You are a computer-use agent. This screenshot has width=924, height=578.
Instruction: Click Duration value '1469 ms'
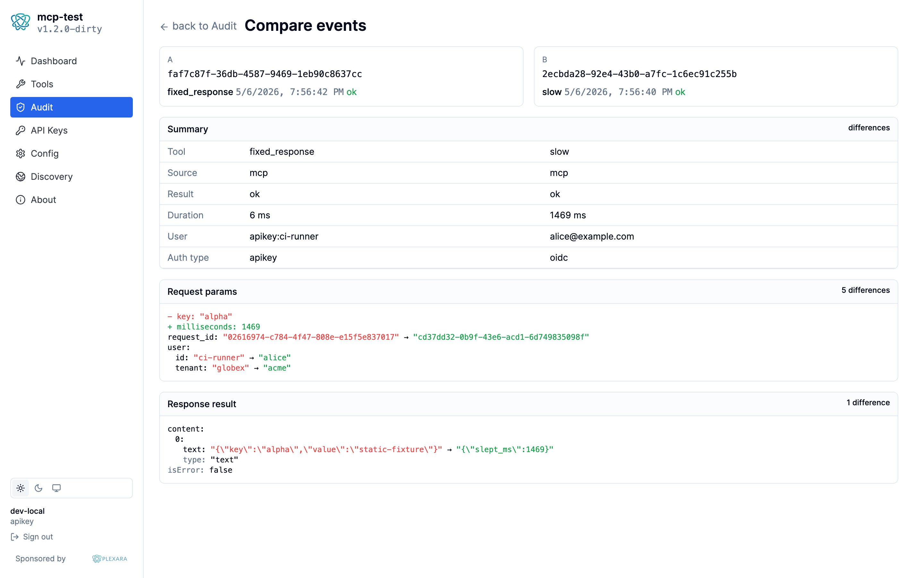(568, 215)
